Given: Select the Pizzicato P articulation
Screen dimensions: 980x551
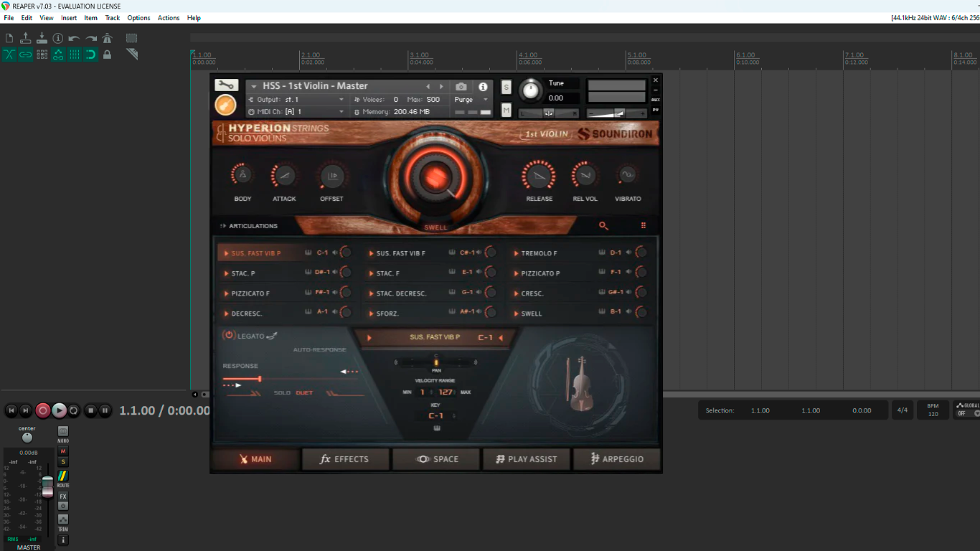Looking at the screenshot, I should (x=540, y=273).
